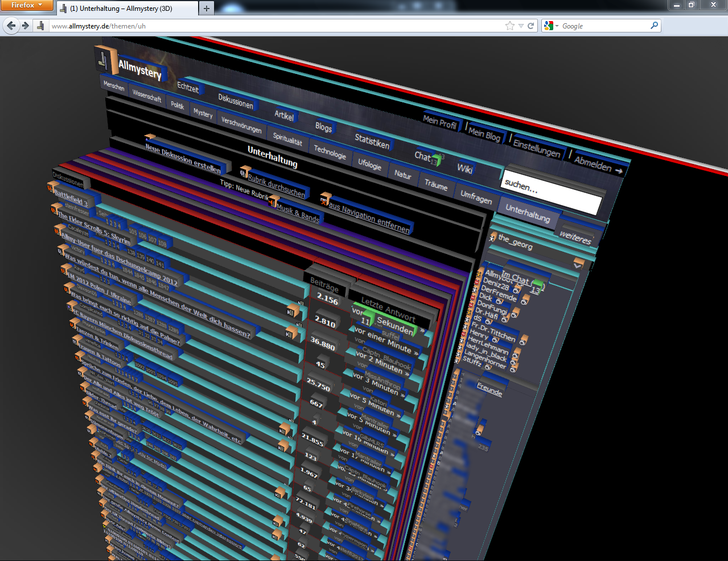This screenshot has height=561, width=728.
Task: Open the URL bar history dropdown arrow
Action: pyautogui.click(x=521, y=26)
